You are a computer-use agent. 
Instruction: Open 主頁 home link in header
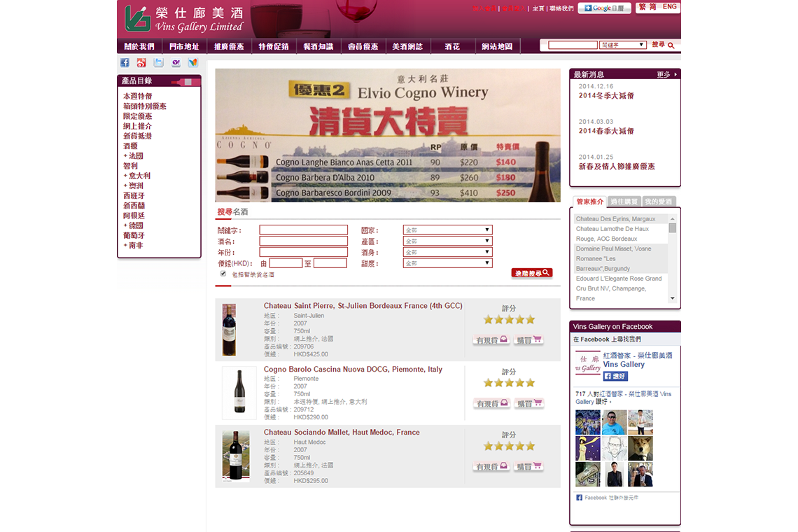(x=538, y=8)
